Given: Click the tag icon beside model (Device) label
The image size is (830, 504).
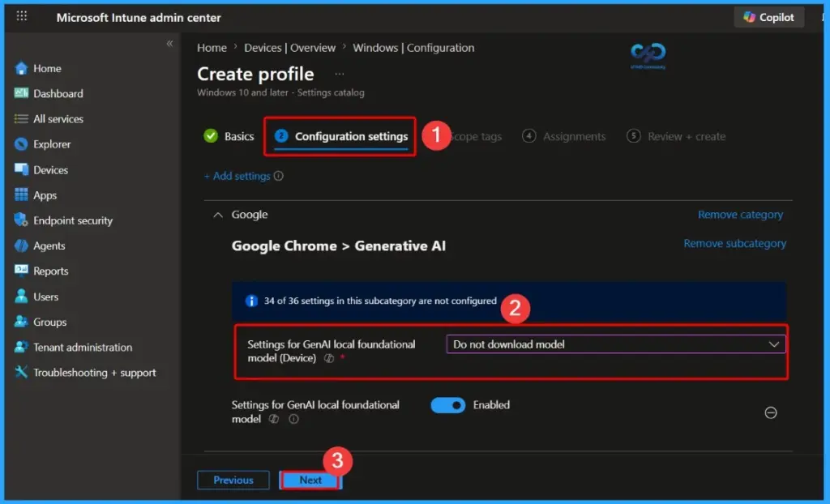Looking at the screenshot, I should (329, 358).
